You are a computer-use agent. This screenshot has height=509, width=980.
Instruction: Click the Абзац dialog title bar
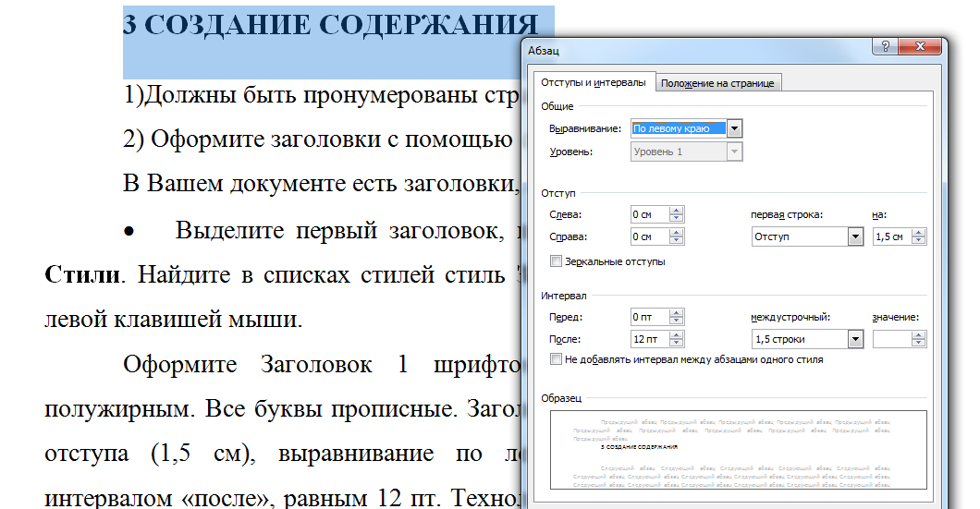(x=693, y=51)
